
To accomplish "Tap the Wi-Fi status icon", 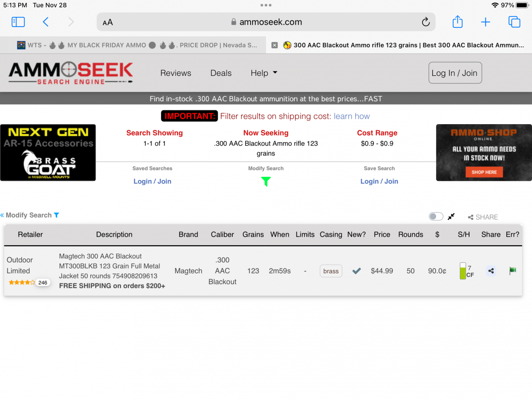I will coord(495,5).
